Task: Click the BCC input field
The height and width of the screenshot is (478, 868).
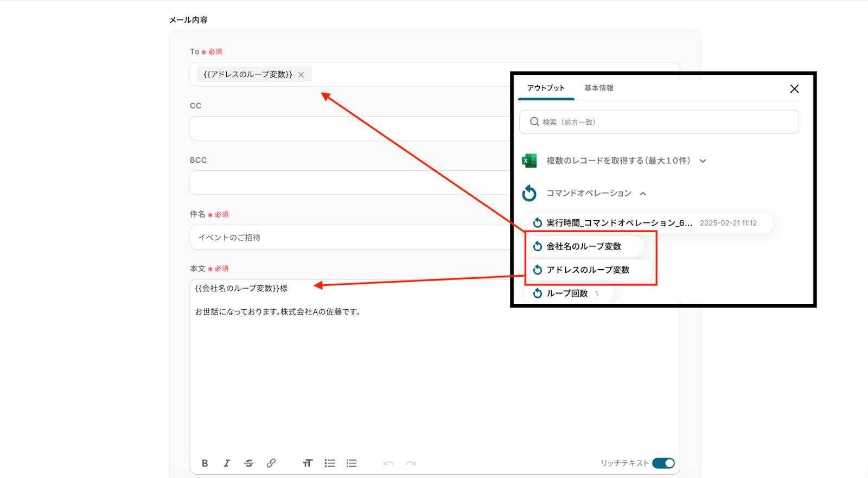Action: click(350, 183)
